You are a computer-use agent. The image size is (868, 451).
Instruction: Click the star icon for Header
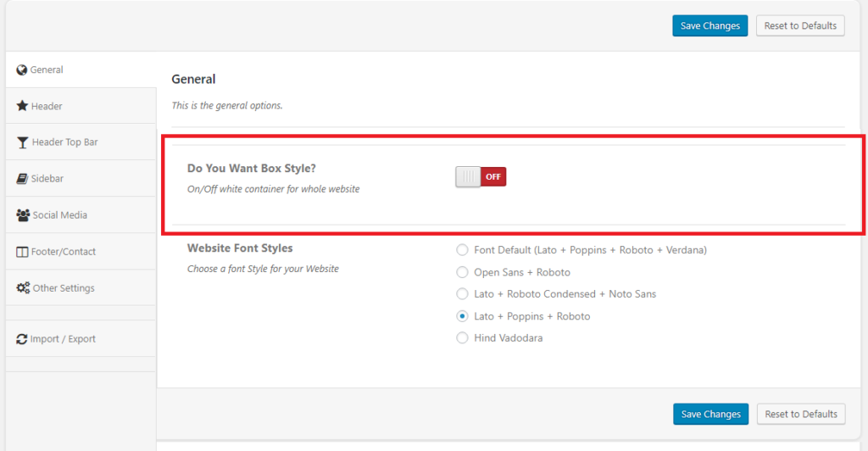pos(22,106)
